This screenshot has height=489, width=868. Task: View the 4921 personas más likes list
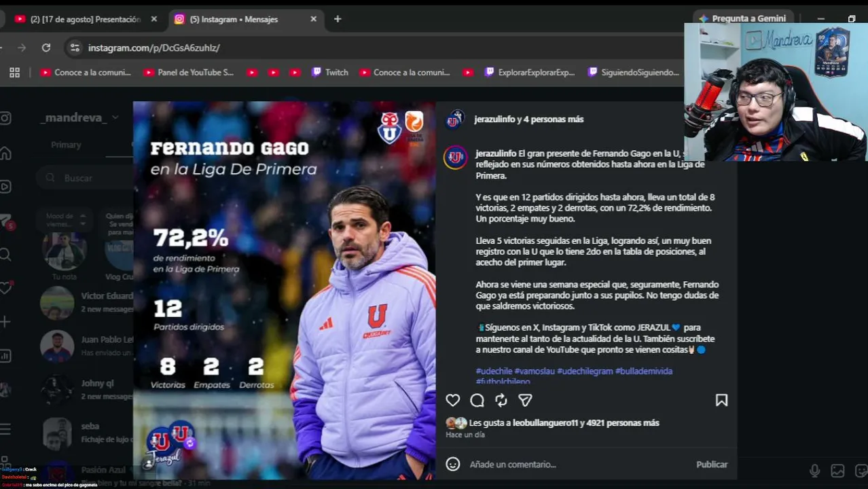[x=623, y=422]
